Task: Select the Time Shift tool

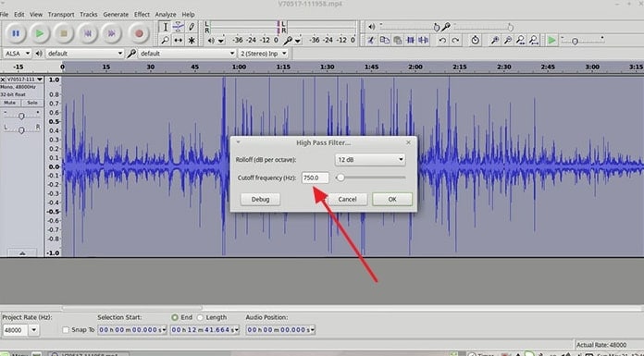Action: tap(179, 41)
